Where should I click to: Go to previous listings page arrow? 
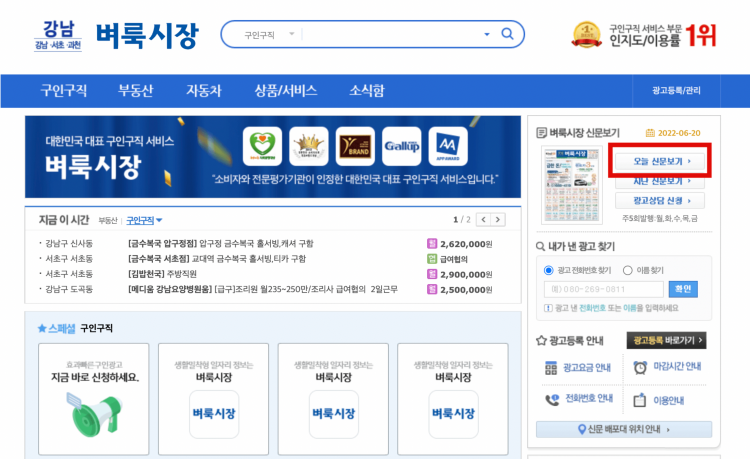pyautogui.click(x=484, y=219)
